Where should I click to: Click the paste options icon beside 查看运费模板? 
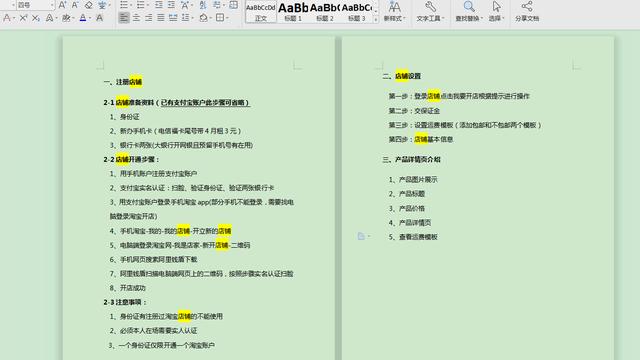tap(361, 236)
